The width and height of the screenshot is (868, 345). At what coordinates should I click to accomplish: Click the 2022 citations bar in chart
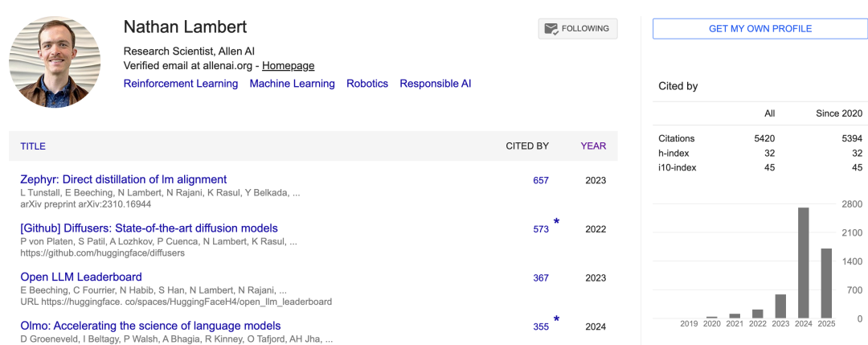point(758,314)
